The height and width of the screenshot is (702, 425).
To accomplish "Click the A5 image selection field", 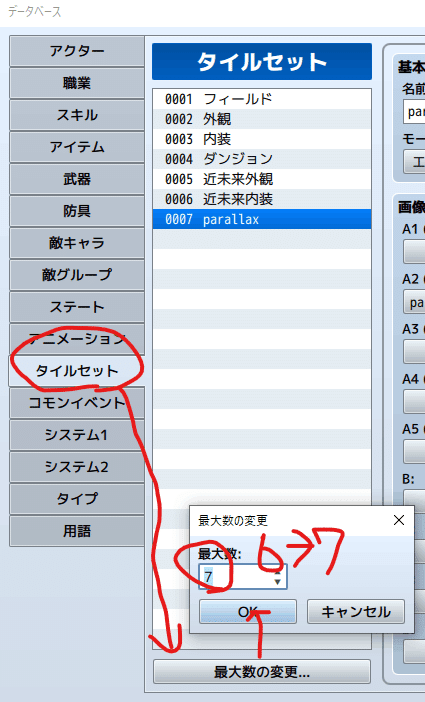I will (415, 451).
